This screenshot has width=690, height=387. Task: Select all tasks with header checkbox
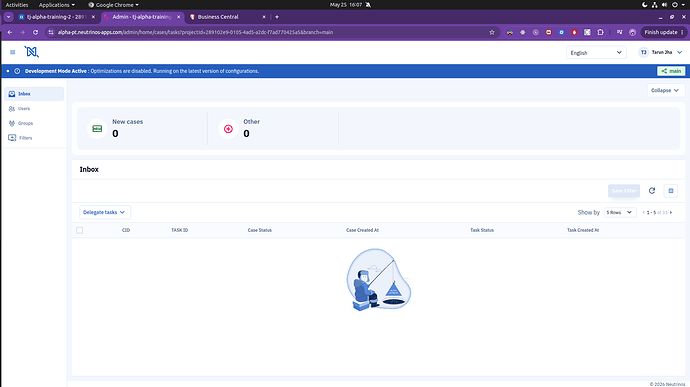80,230
